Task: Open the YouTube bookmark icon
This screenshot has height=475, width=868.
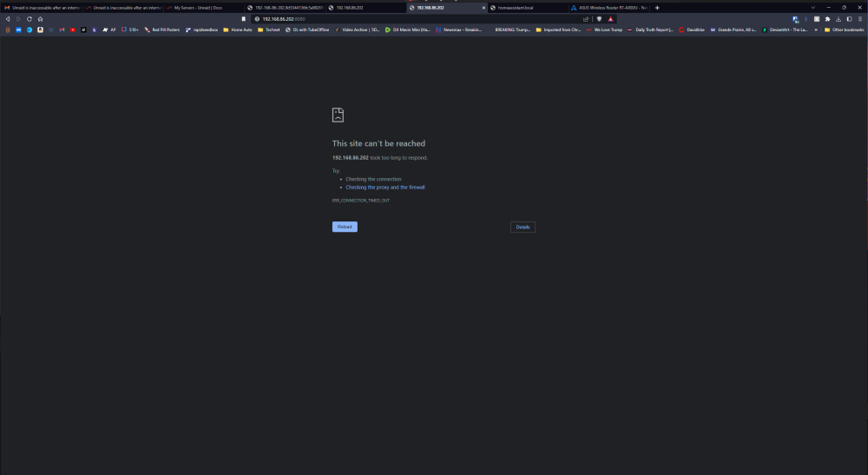Action: coord(73,30)
